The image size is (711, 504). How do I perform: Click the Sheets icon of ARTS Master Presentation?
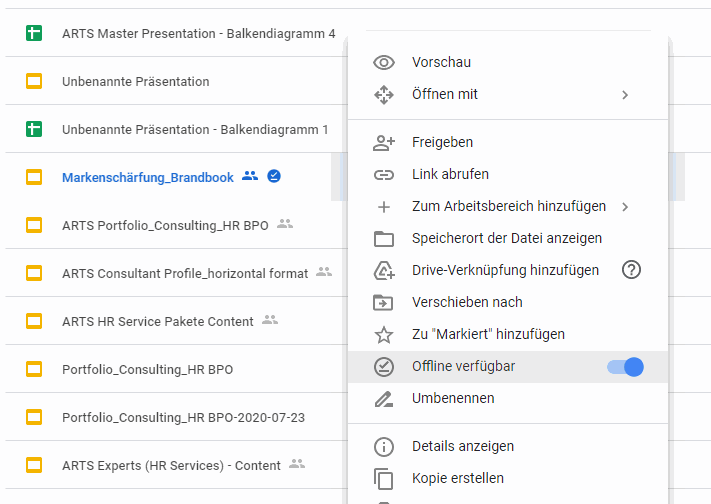(34, 33)
